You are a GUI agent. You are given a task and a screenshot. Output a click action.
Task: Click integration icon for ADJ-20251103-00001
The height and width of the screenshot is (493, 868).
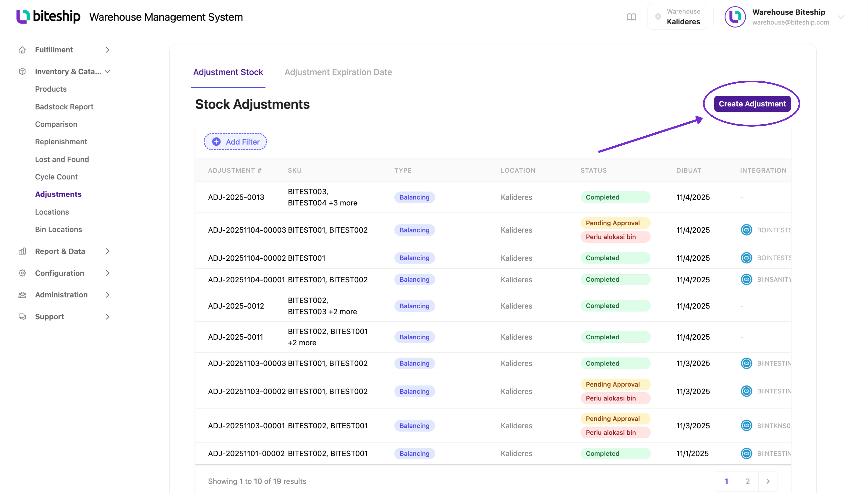tap(746, 426)
